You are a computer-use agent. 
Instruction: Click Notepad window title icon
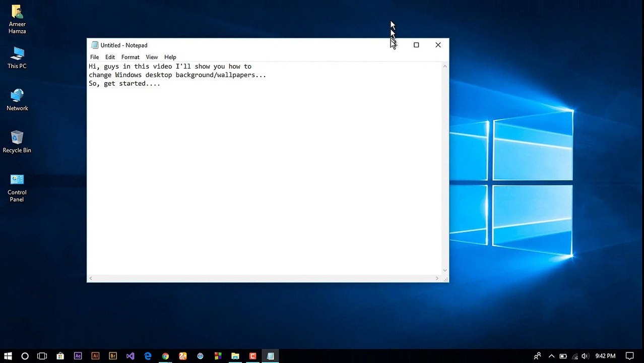94,45
